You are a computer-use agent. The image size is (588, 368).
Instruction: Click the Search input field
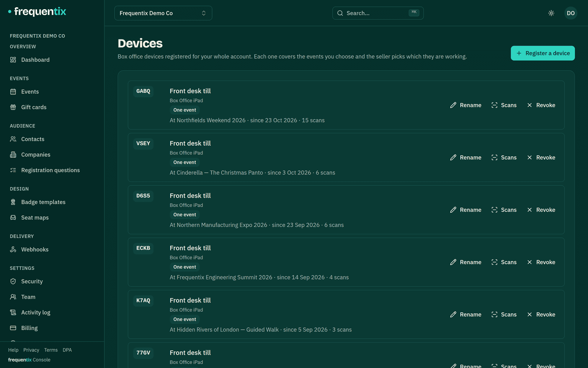point(378,13)
